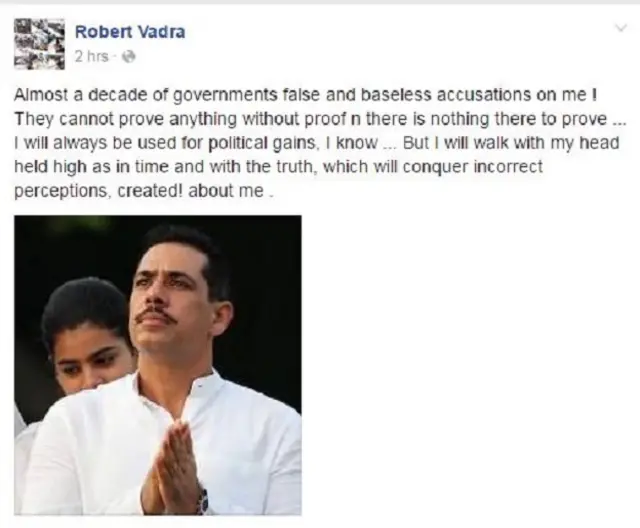Screen dimensions: 640x528
Task: Open the attached photo of man in white
Action: [158, 365]
